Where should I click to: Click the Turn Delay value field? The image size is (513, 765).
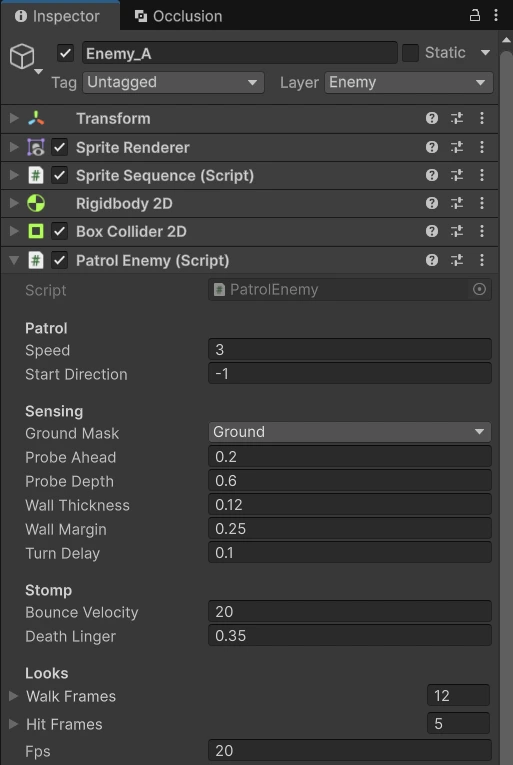click(x=349, y=552)
